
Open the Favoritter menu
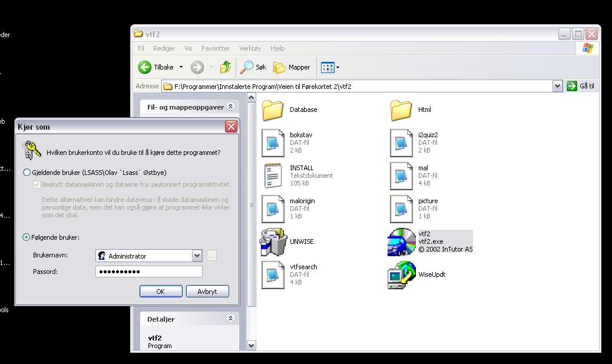pos(215,48)
